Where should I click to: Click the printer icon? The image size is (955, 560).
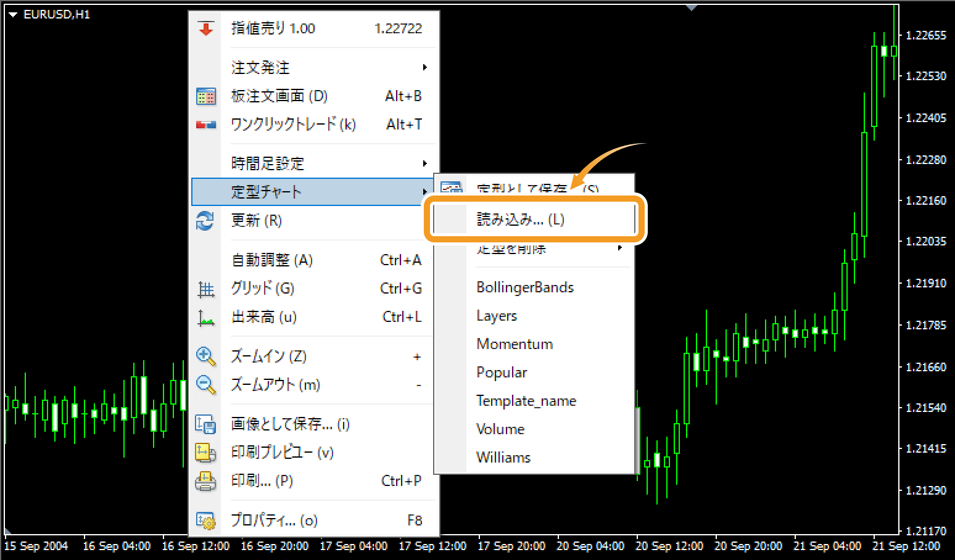pos(205,481)
